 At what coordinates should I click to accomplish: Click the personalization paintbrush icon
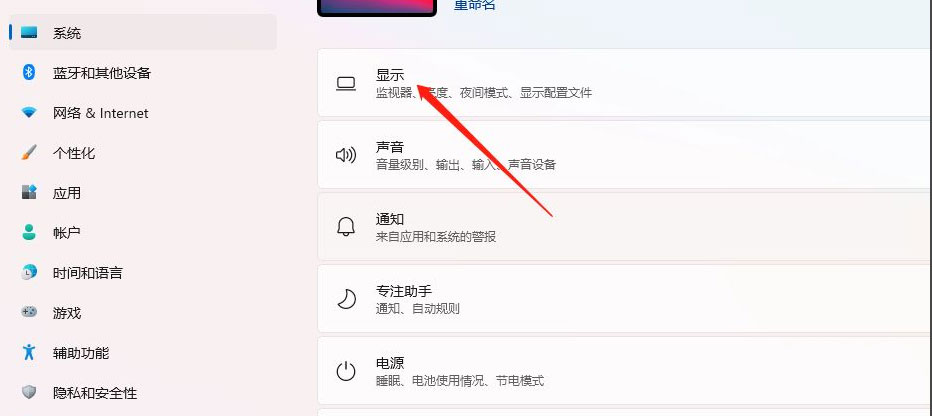coord(29,153)
